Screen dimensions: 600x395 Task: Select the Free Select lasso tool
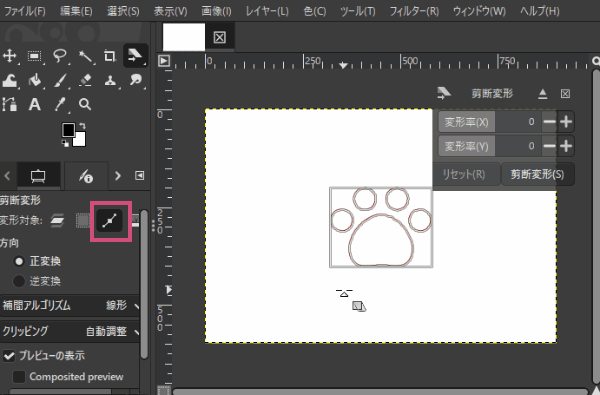coord(60,56)
